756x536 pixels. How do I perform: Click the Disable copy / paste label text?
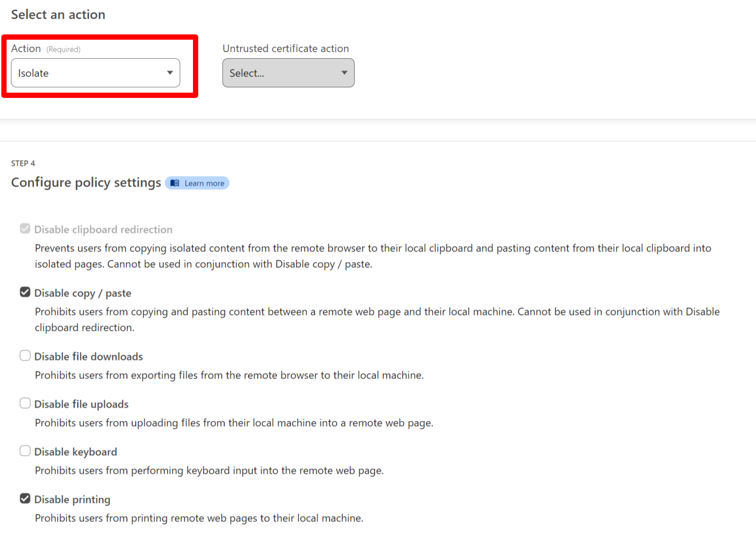82,293
